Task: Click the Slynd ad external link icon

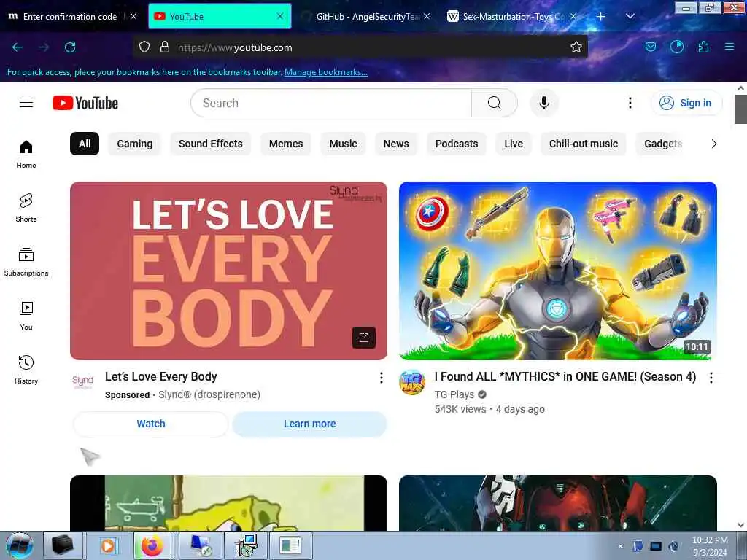Action: [364, 338]
